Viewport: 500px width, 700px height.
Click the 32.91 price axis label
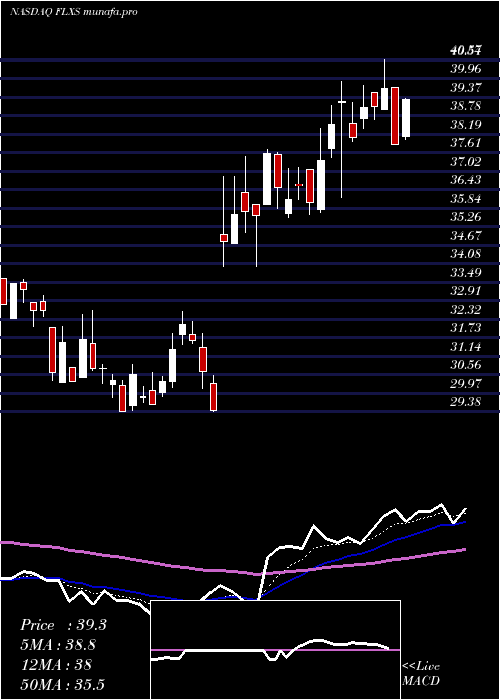466,291
